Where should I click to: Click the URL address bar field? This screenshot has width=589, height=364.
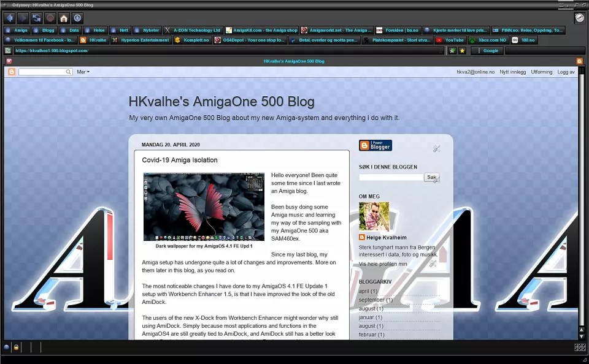click(x=227, y=50)
